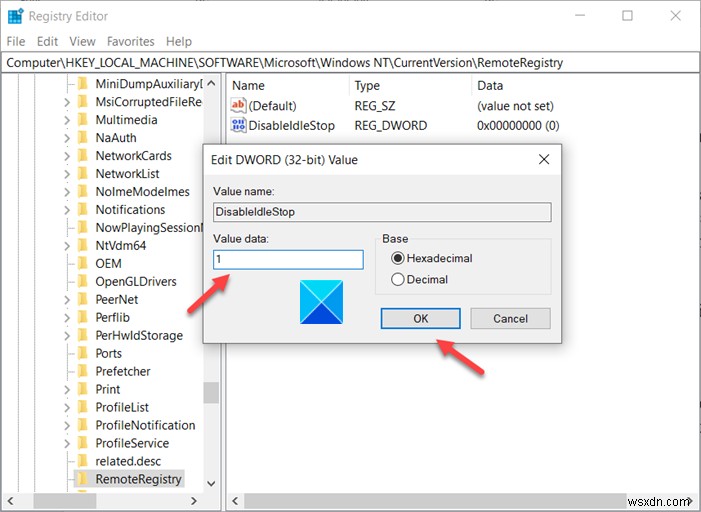The width and height of the screenshot is (701, 512).
Task: Select the PerHwIdStorage folder icon
Action: 83,335
